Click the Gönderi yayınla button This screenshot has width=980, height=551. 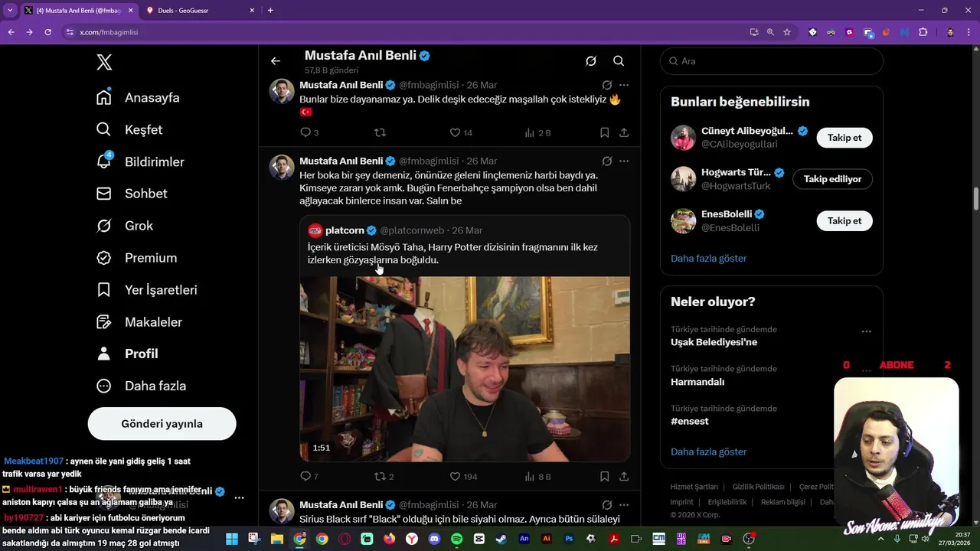tap(162, 424)
